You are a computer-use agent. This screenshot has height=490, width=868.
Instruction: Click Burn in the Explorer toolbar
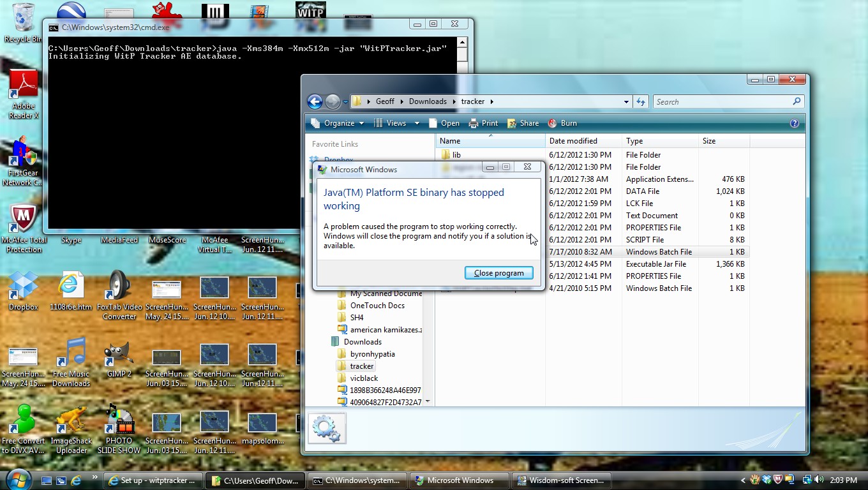tap(563, 123)
